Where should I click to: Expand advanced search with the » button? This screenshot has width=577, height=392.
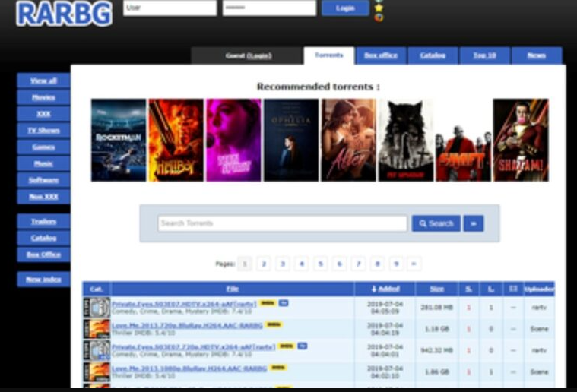click(x=474, y=223)
